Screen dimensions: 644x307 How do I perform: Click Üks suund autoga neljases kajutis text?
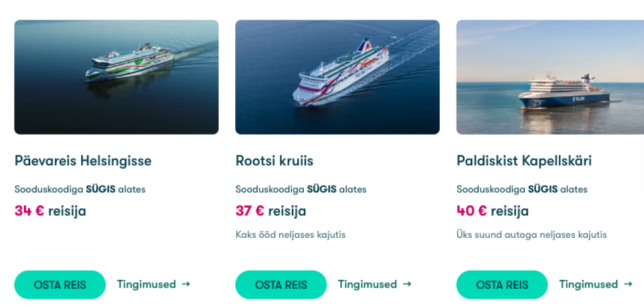coord(531,235)
